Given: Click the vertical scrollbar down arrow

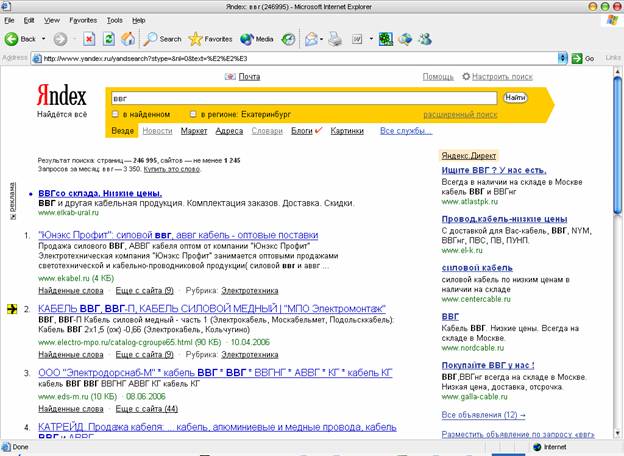Looking at the screenshot, I should [615, 433].
